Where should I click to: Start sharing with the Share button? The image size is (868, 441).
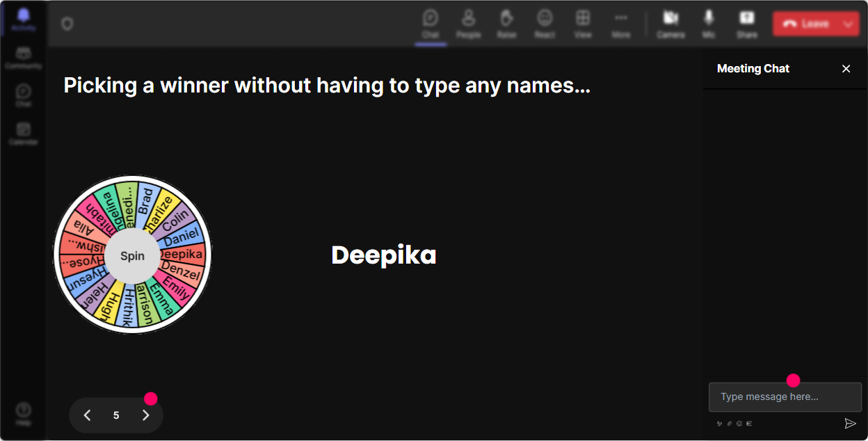tap(747, 24)
